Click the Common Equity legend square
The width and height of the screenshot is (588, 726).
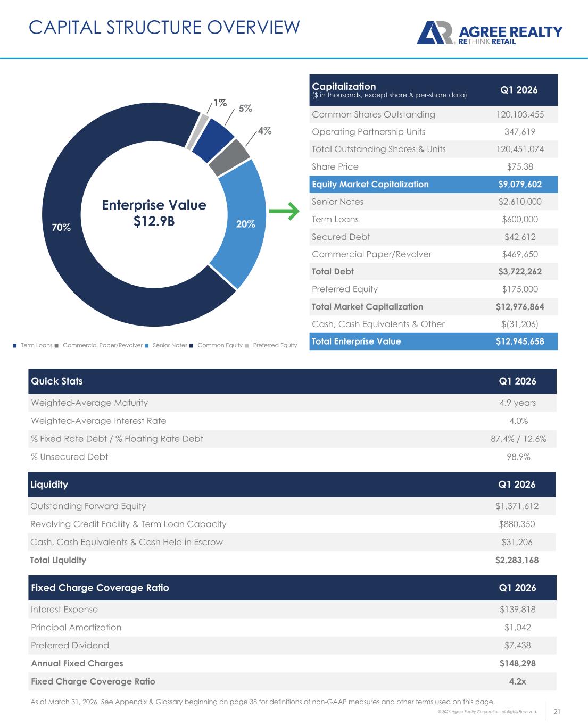click(x=192, y=346)
